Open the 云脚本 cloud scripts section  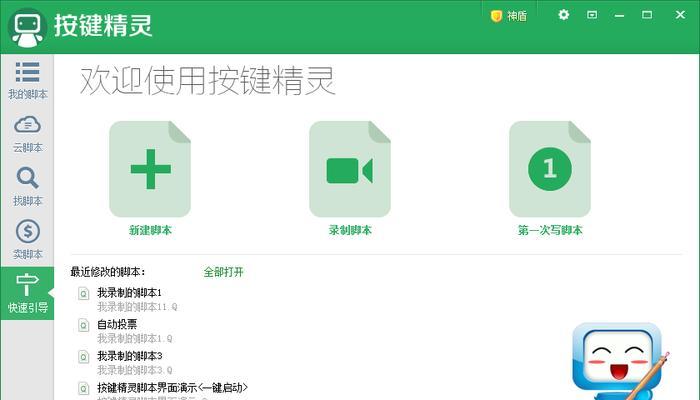tap(27, 134)
